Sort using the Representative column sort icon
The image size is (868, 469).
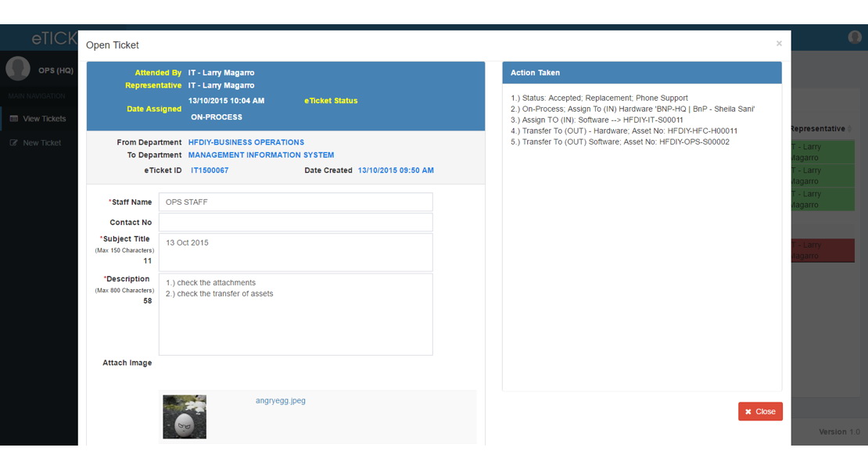click(x=850, y=129)
